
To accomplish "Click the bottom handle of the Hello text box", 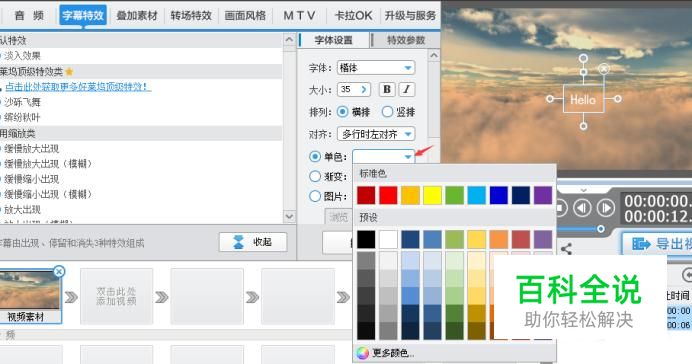I will [x=583, y=126].
